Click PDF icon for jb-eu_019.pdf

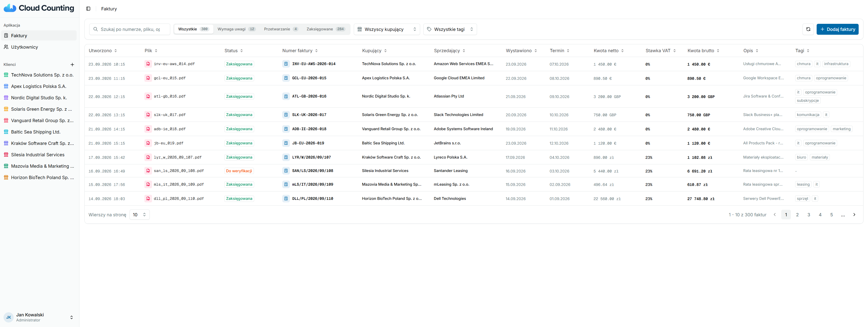pyautogui.click(x=148, y=143)
